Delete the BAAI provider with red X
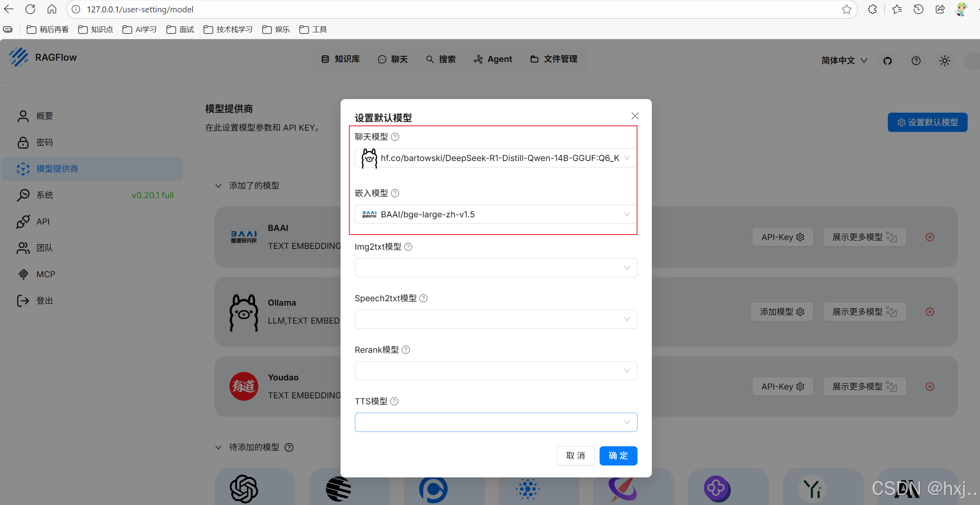980x505 pixels. coord(930,237)
